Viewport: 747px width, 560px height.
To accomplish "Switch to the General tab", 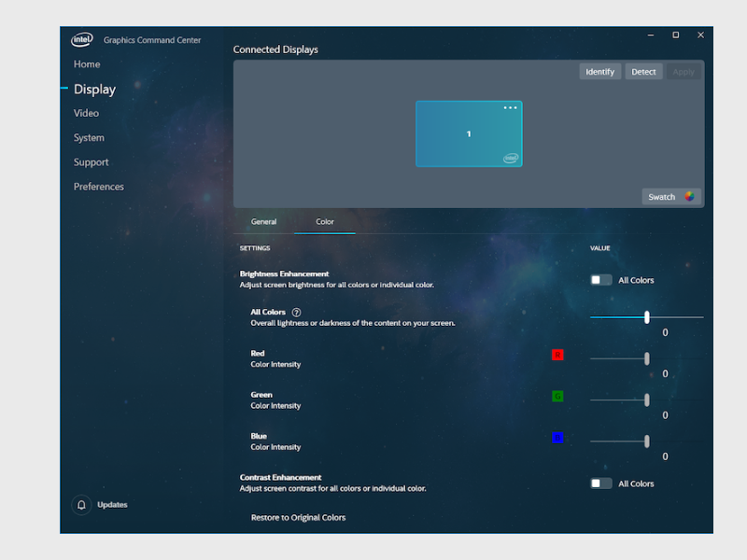I will 263,222.
